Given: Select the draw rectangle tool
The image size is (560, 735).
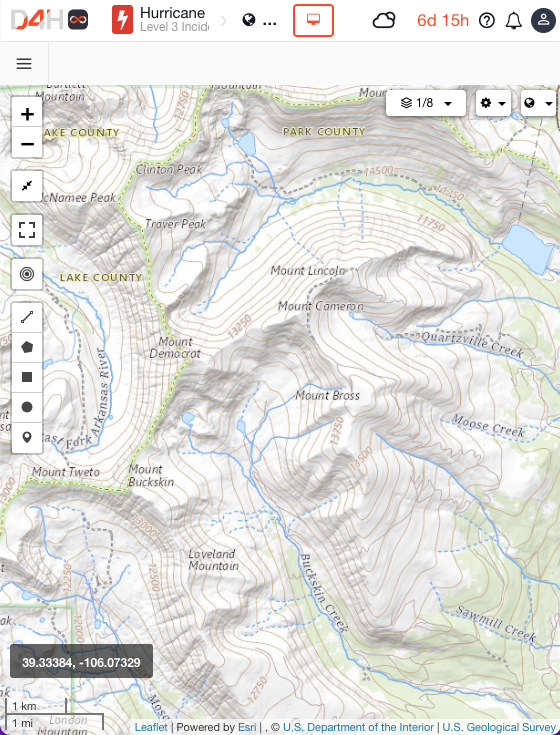Looking at the screenshot, I should tap(27, 377).
